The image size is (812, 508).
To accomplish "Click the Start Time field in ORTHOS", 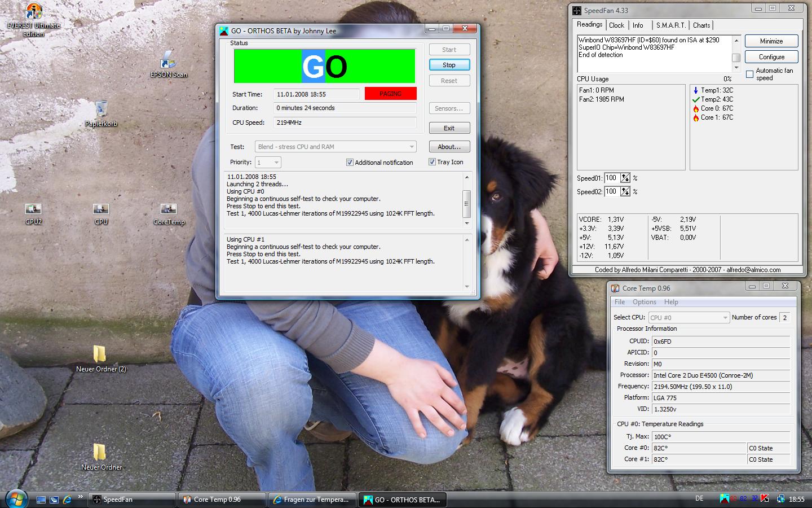I will click(317, 94).
